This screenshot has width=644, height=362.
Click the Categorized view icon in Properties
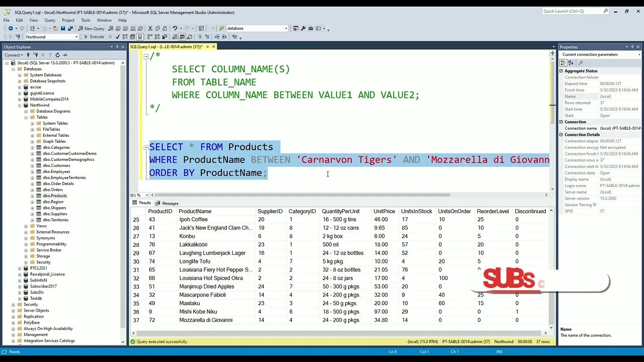click(x=563, y=63)
